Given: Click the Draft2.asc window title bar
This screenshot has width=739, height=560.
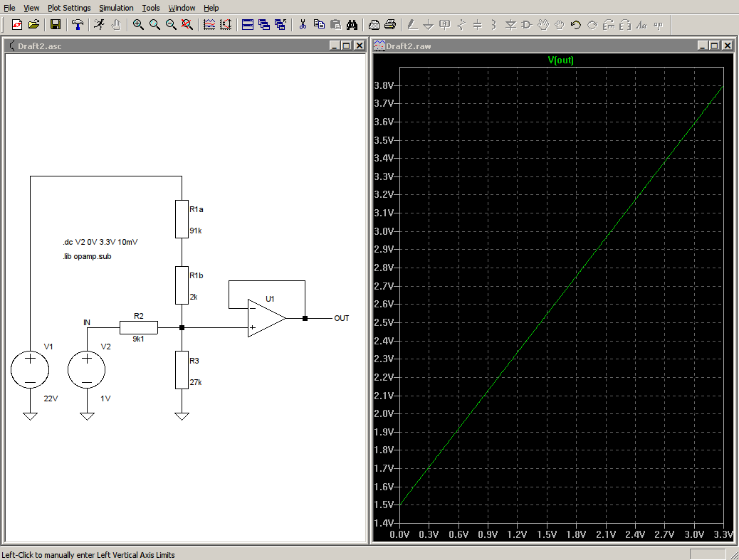Looking at the screenshot, I should 184,46.
